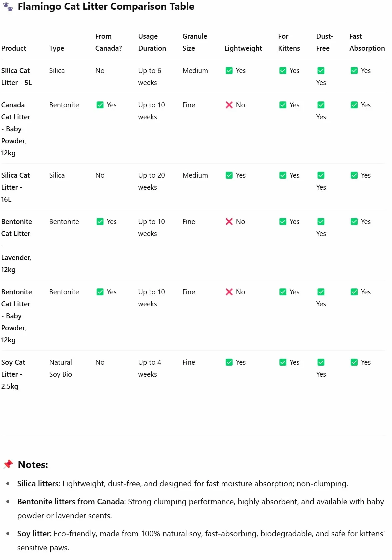Select the Fast Absorption column header

[367, 42]
